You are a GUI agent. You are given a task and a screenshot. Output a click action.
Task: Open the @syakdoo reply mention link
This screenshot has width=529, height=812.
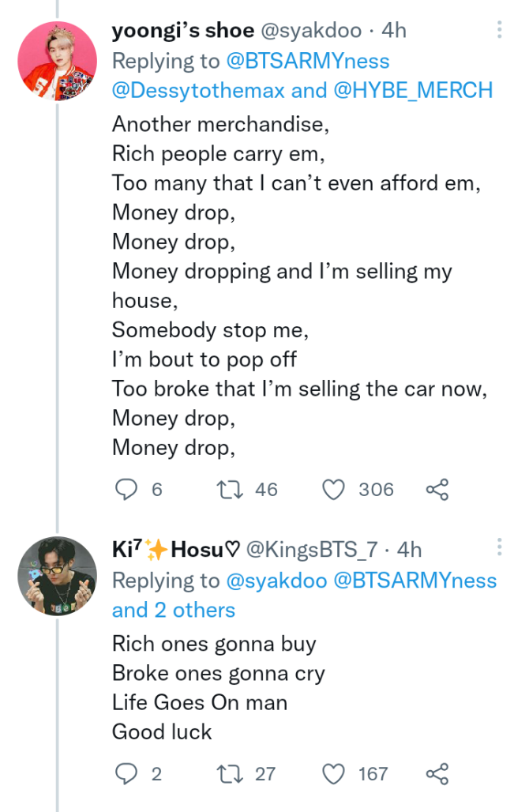tap(276, 581)
